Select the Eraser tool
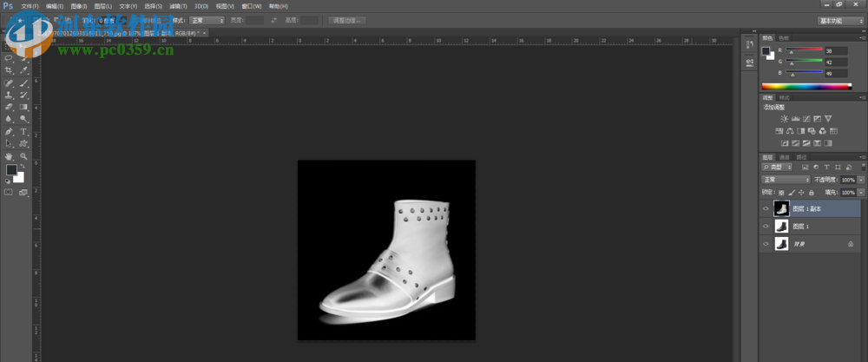The height and width of the screenshot is (362, 868). click(x=9, y=107)
